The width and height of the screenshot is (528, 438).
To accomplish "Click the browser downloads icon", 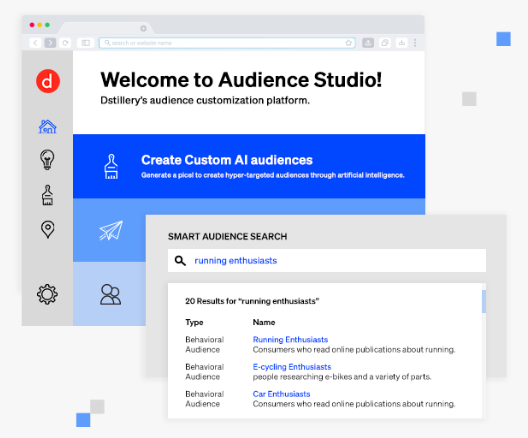I will click(401, 43).
